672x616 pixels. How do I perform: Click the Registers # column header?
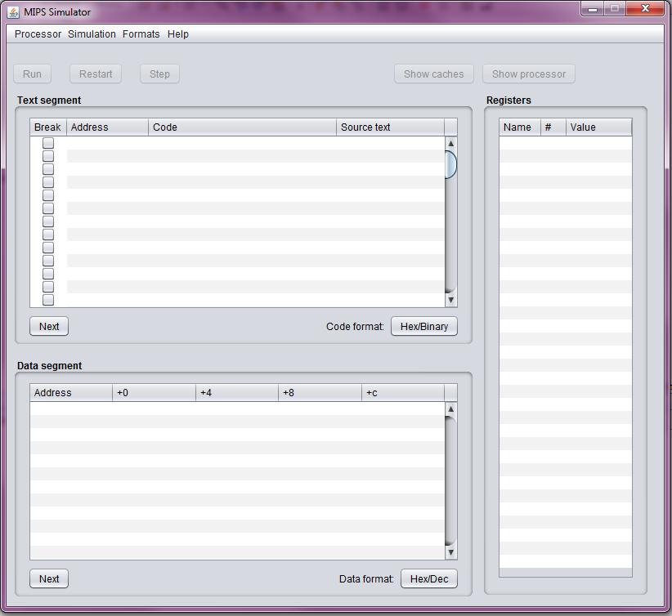click(x=553, y=127)
